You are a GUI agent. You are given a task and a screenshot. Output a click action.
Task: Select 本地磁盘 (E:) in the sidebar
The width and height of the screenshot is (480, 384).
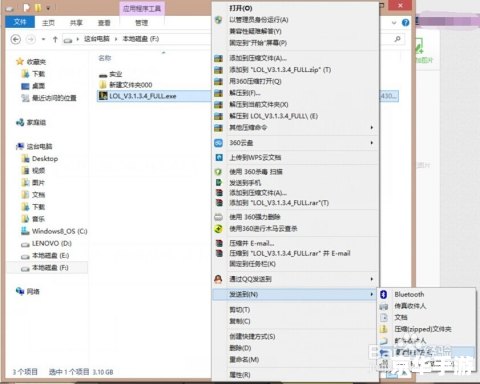tap(50, 256)
